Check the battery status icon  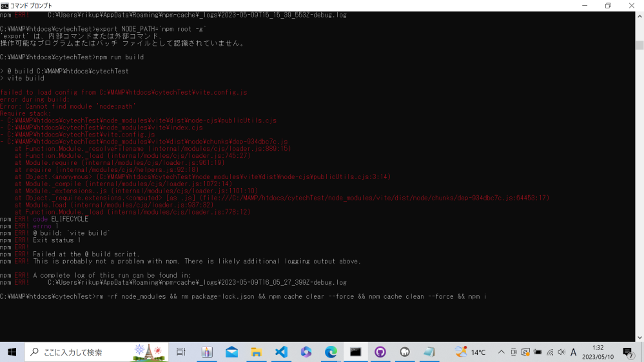(x=538, y=352)
